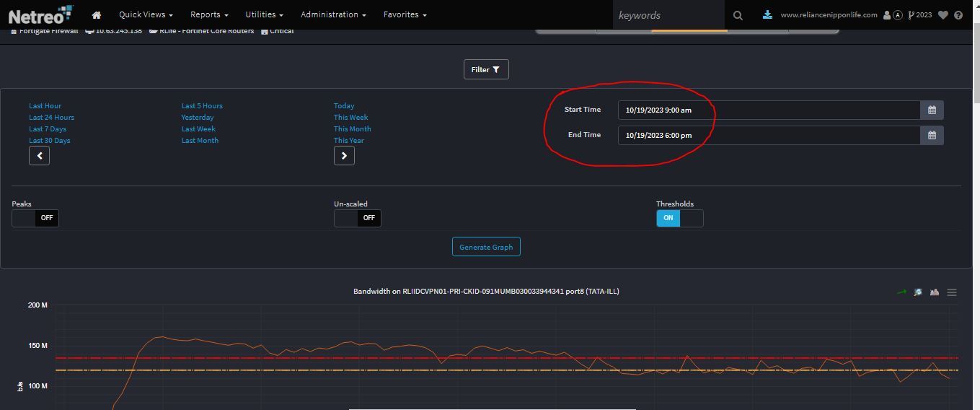Open calendar picker for Start Time

point(932,110)
